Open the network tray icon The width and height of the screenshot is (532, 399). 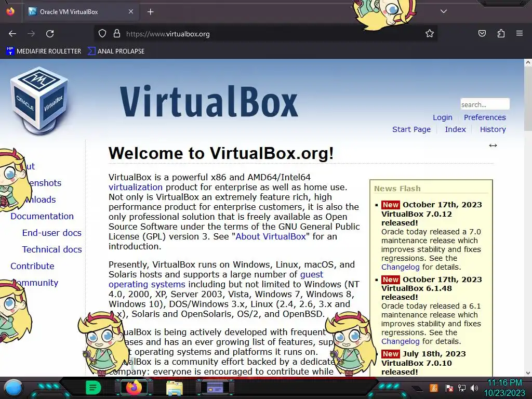462,388
